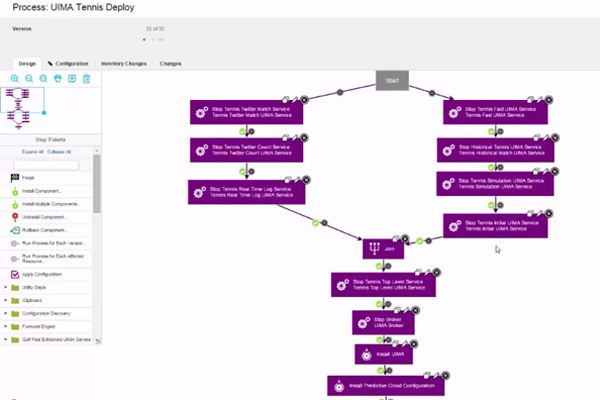The image size is (600, 400).
Task: Toggle success condition below Twitter Match Service step
Action: [242, 132]
